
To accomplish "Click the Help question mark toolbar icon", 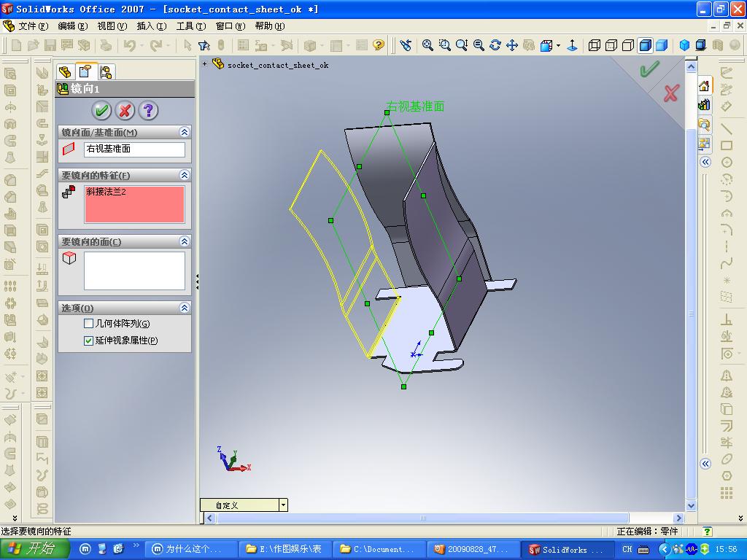I will (379, 45).
